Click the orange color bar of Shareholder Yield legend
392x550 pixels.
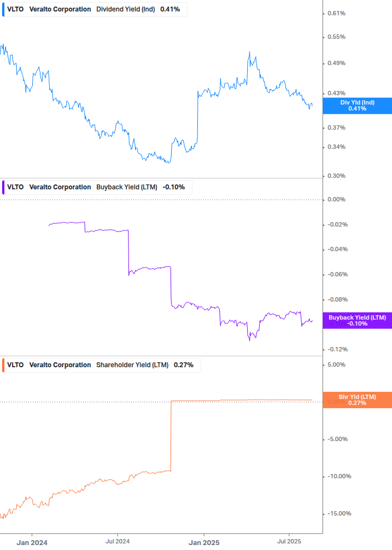click(3, 365)
